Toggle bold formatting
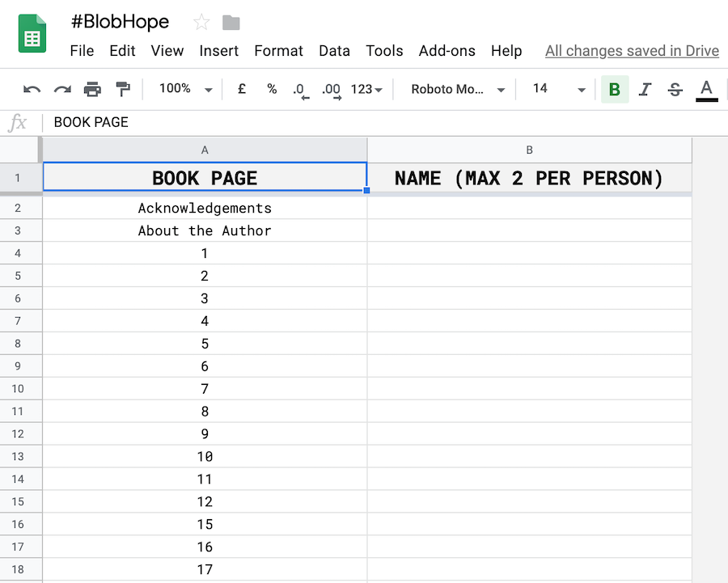The width and height of the screenshot is (728, 583). pos(615,89)
